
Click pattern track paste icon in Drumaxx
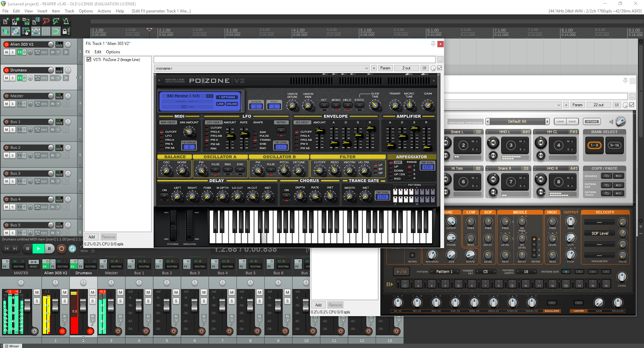click(619, 194)
